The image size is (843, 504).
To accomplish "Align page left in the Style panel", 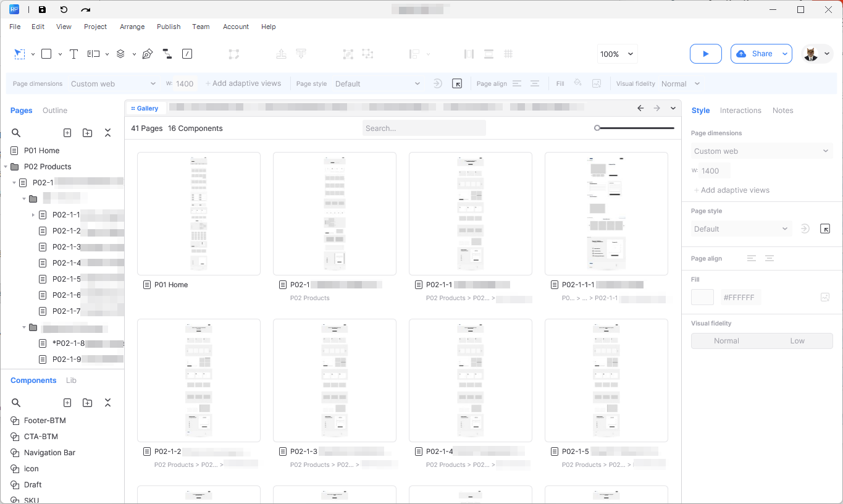I will pyautogui.click(x=752, y=258).
